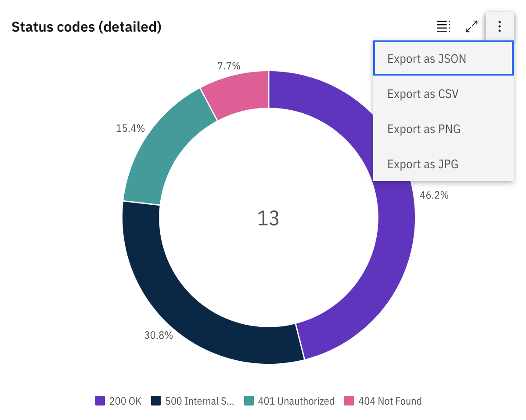Close the overflow kebab menu icon

point(499,26)
